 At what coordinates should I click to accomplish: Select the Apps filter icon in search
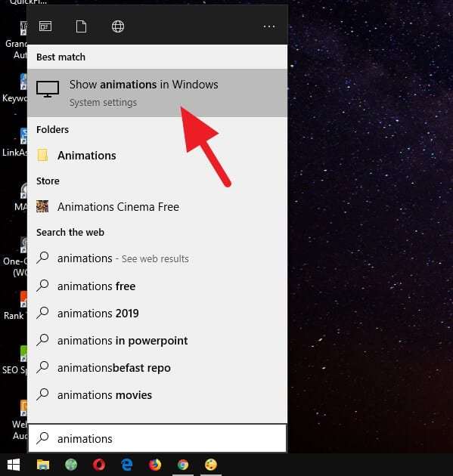[45, 26]
